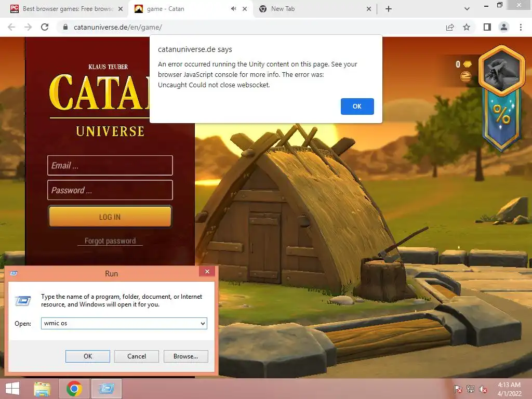Open the Action Center flag icon

pos(458,389)
